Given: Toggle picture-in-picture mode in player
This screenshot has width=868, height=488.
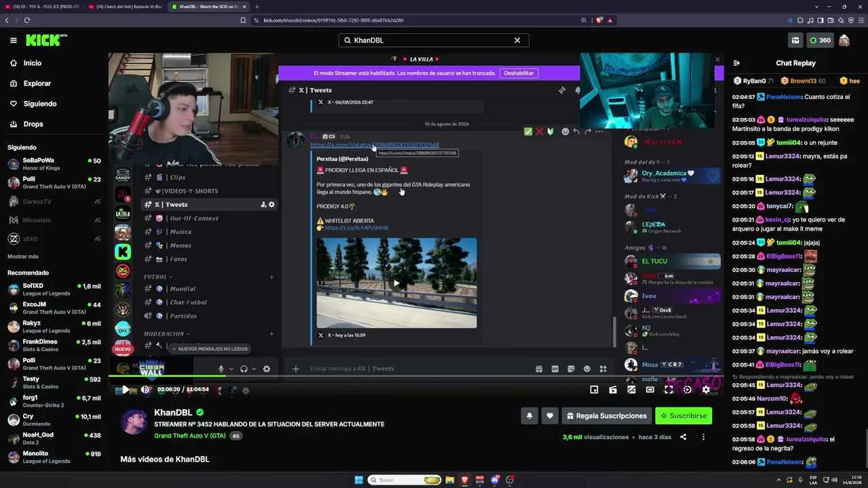Looking at the screenshot, I should pyautogui.click(x=594, y=390).
